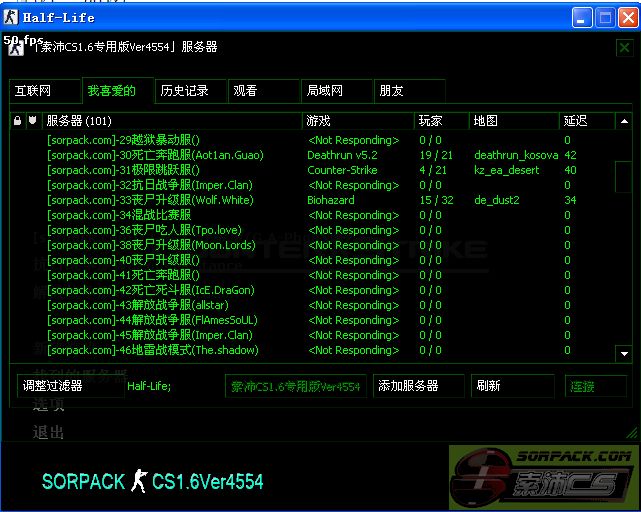Maximize the Half-Life window

coord(605,17)
